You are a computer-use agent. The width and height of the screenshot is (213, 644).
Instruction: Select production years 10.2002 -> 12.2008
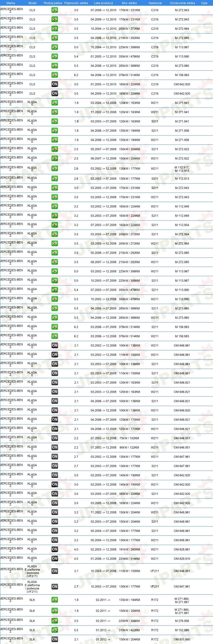point(104,299)
